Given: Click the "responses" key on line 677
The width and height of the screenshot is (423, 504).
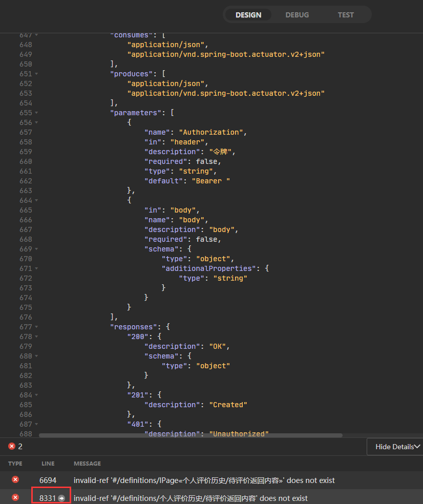Looking at the screenshot, I should pos(133,327).
